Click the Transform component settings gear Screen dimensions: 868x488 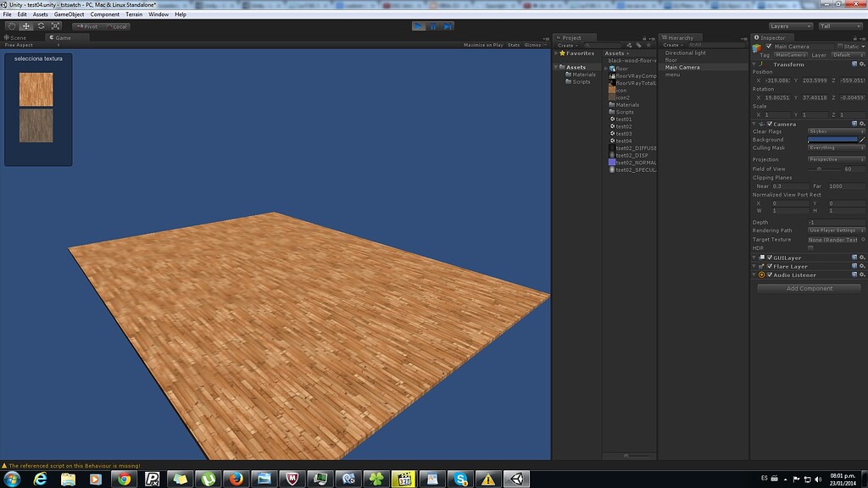[x=862, y=64]
